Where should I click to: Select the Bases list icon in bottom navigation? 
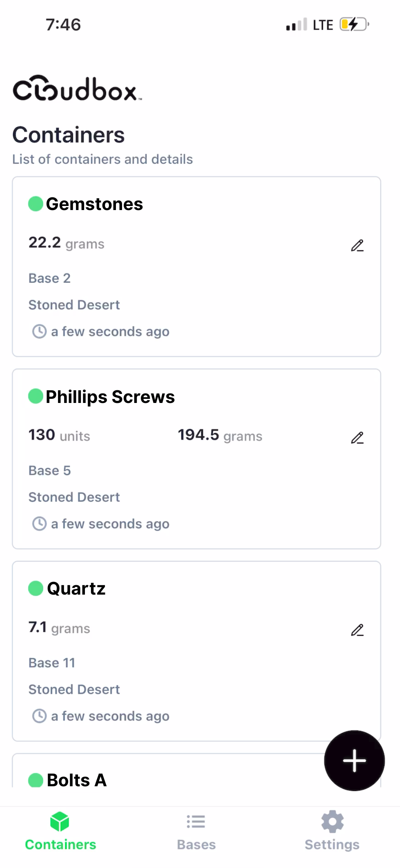196,821
